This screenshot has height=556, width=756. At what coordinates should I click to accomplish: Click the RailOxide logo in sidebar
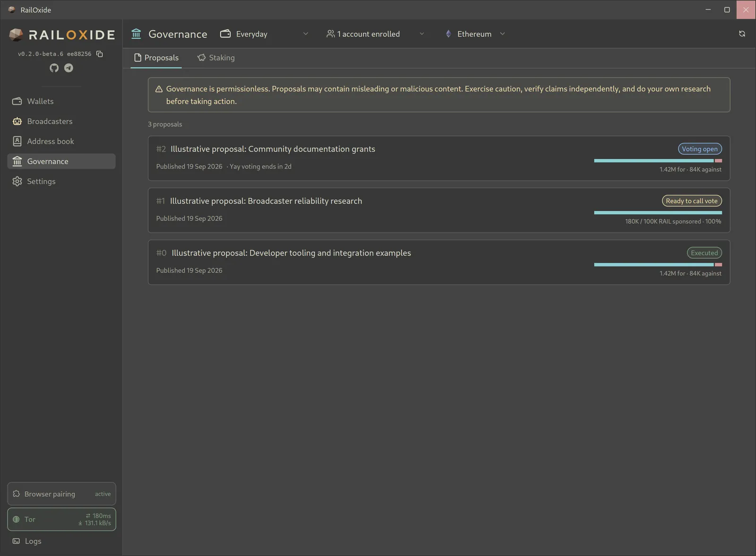[x=62, y=35]
